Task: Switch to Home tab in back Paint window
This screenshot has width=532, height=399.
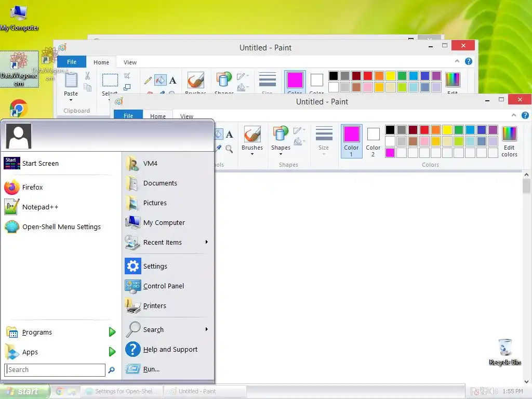Action: [101, 62]
